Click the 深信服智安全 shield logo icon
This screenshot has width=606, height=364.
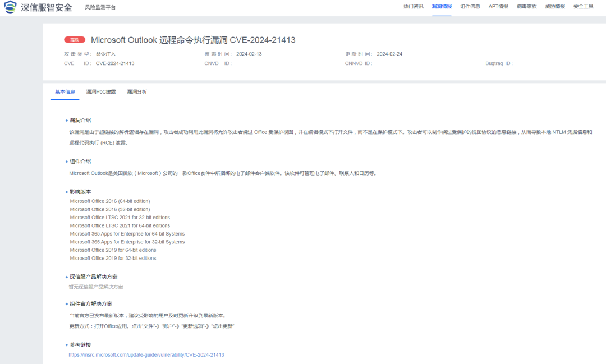(x=10, y=7)
